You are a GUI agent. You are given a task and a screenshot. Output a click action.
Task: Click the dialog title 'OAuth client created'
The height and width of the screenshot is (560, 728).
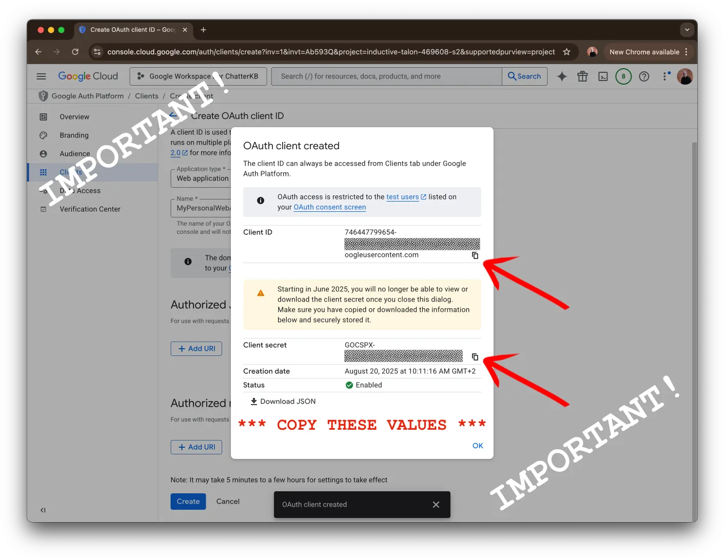click(291, 146)
